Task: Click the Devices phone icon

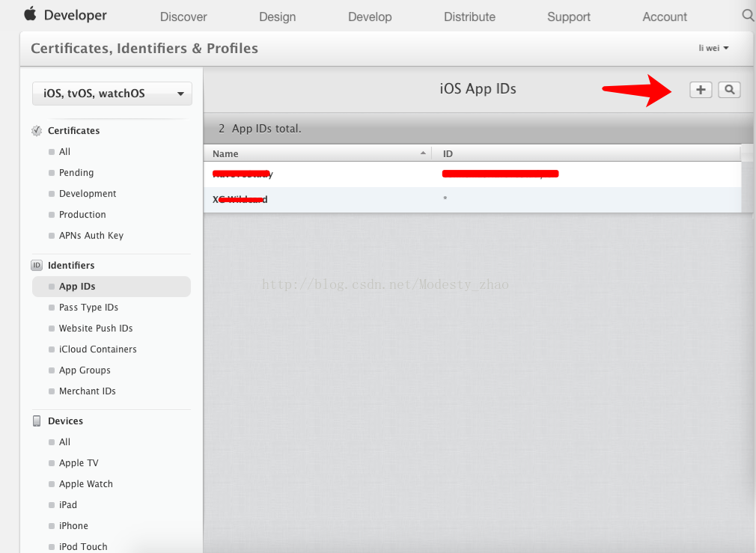Action: coord(37,421)
